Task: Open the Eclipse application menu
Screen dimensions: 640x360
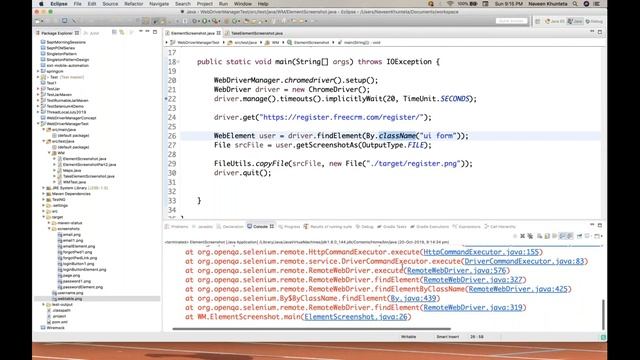Action: (59, 4)
